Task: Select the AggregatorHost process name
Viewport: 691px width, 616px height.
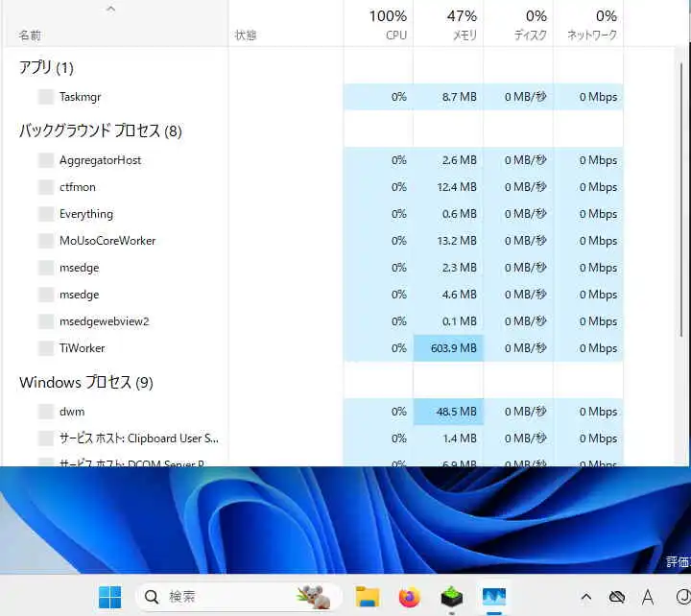Action: (x=101, y=160)
